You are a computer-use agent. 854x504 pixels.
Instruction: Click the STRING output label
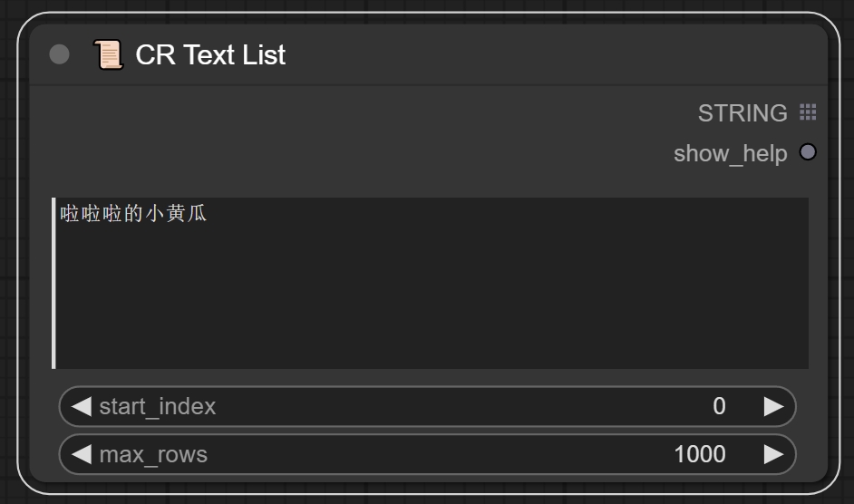742,113
